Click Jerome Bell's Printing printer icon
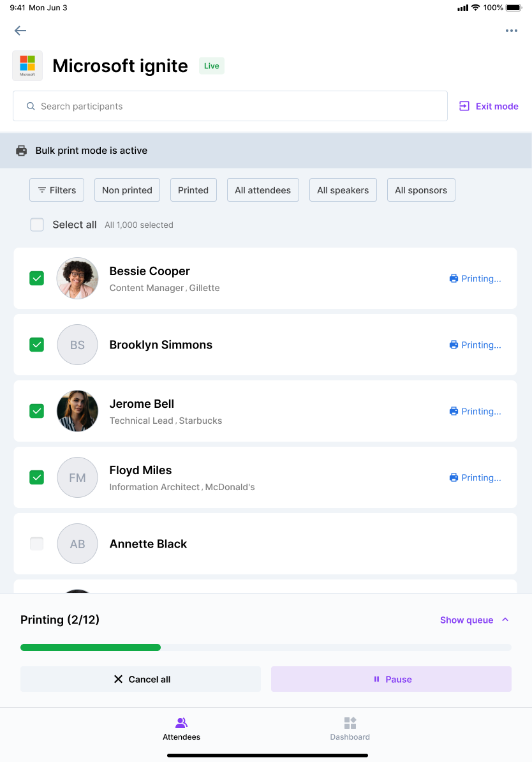Image resolution: width=532 pixels, height=762 pixels. coord(454,411)
